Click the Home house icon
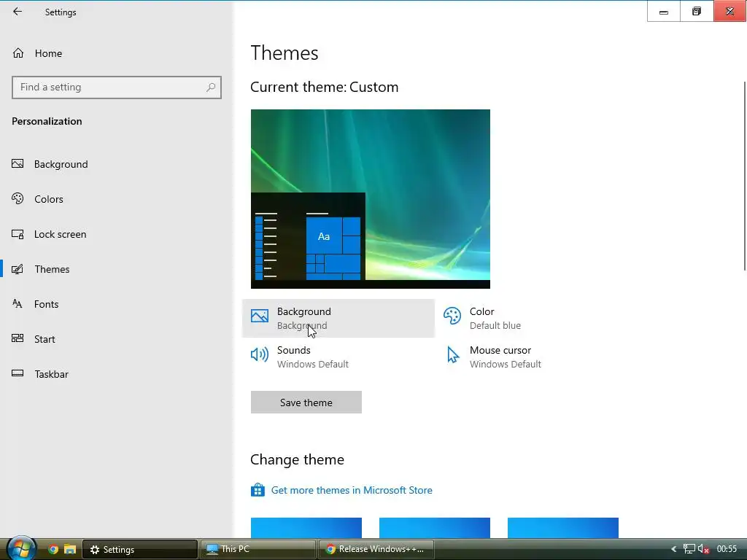The image size is (747, 560). pyautogui.click(x=18, y=52)
